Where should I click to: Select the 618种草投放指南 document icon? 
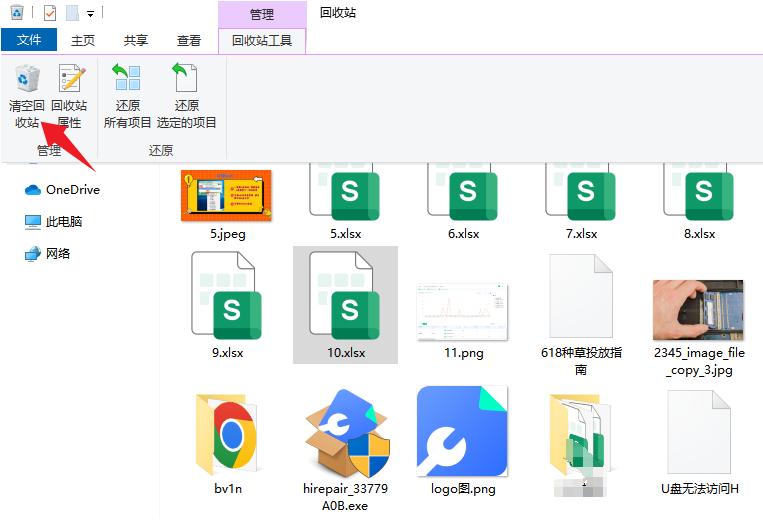581,296
